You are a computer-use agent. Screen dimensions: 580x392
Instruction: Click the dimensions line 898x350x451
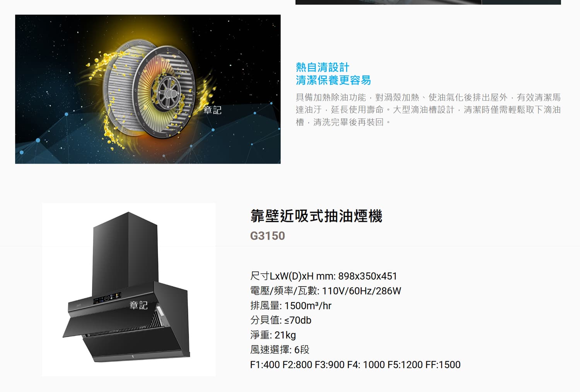click(x=324, y=276)
